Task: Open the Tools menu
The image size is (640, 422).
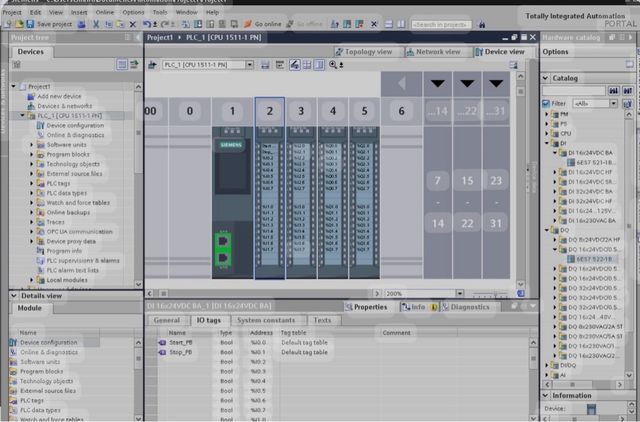Action: click(160, 12)
